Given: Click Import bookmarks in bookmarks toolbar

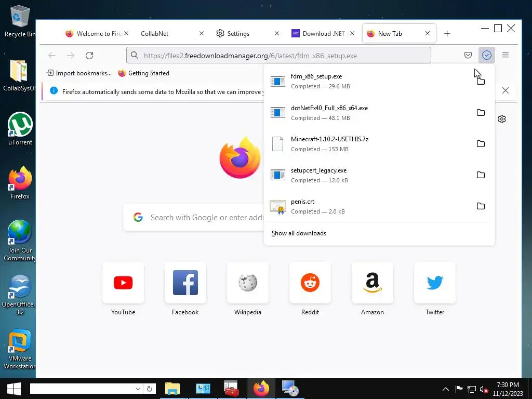Looking at the screenshot, I should [79, 73].
